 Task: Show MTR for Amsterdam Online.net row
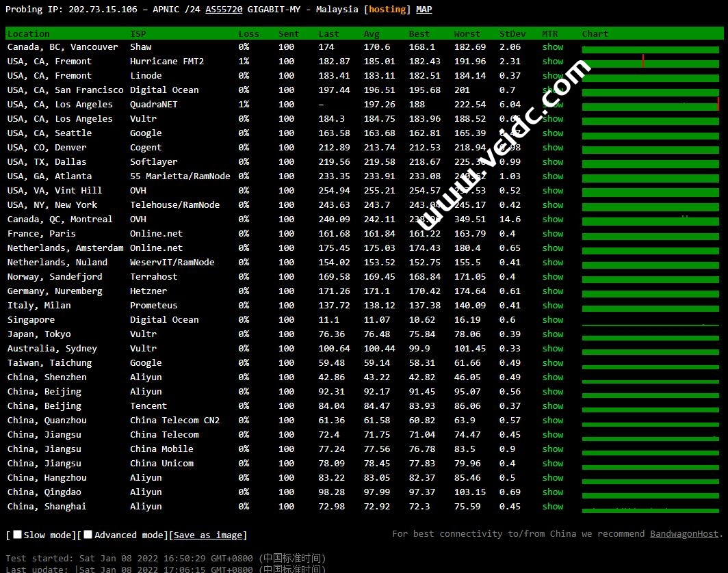pyautogui.click(x=553, y=248)
